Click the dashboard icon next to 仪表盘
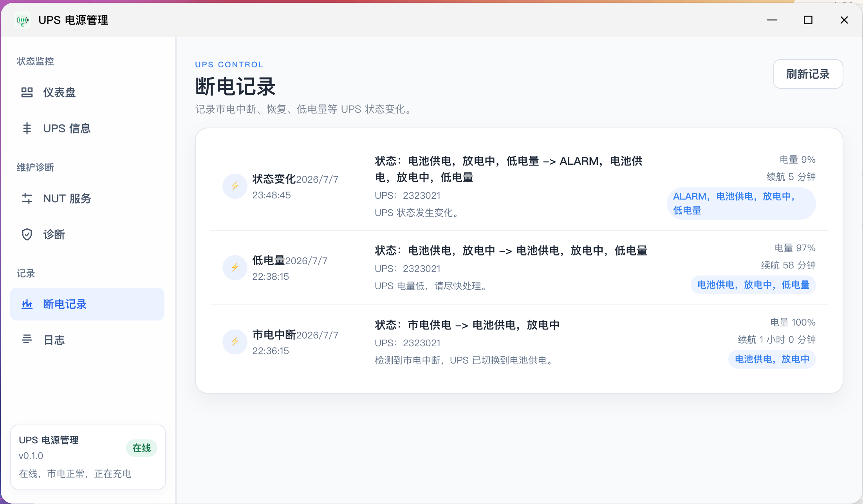Image resolution: width=863 pixels, height=504 pixels. (27, 92)
